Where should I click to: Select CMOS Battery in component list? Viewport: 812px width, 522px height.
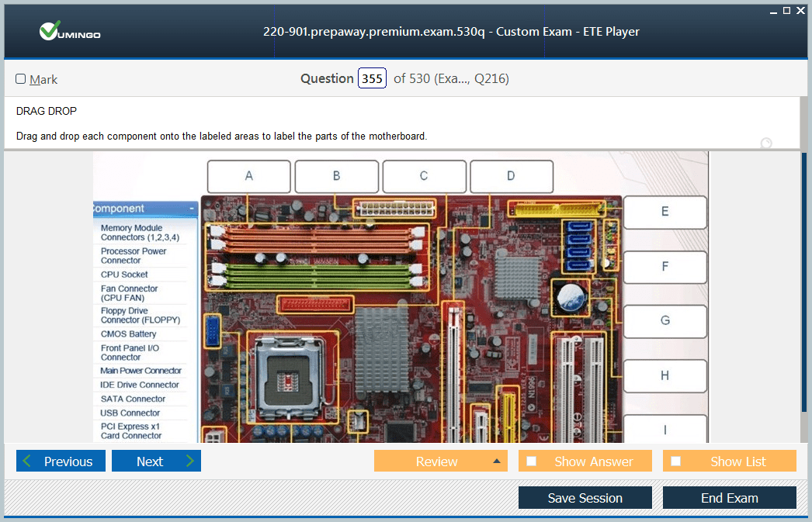(129, 334)
